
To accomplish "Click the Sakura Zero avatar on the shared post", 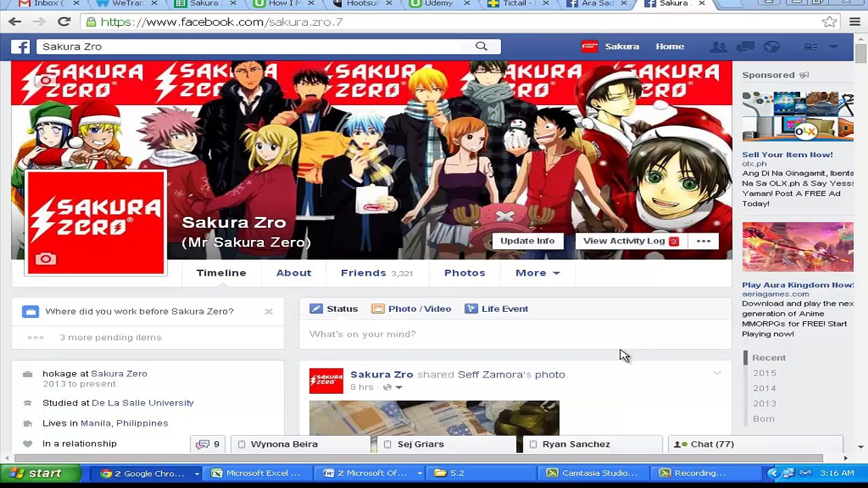I will click(326, 380).
